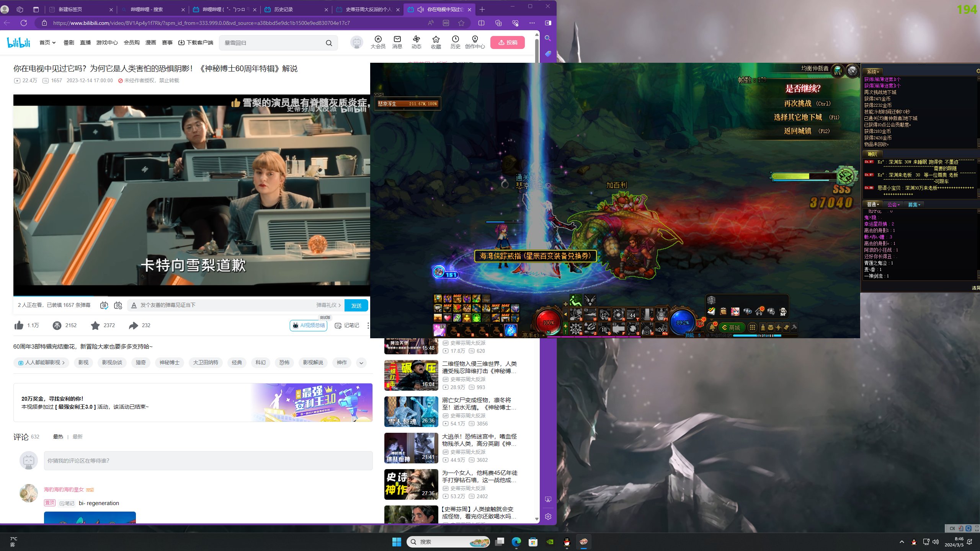Choose 返回城镇 in game prompt
Viewport: 980px width, 551px height.
point(807,131)
